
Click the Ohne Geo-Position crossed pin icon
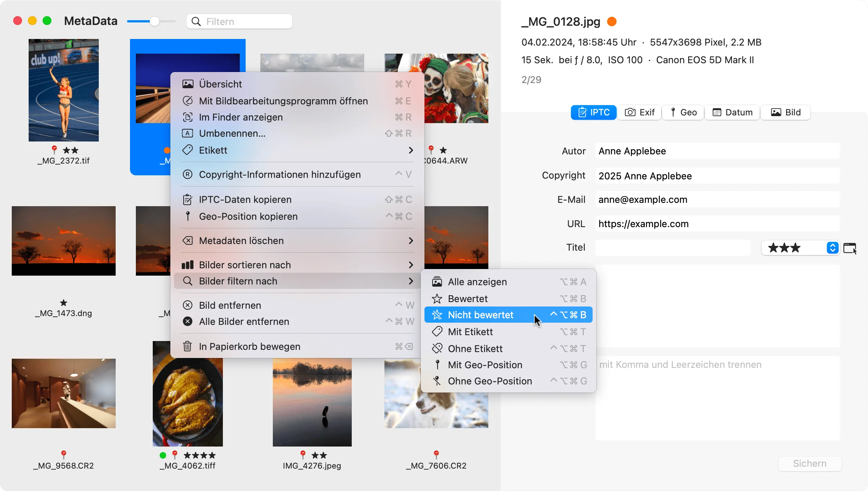click(x=437, y=381)
